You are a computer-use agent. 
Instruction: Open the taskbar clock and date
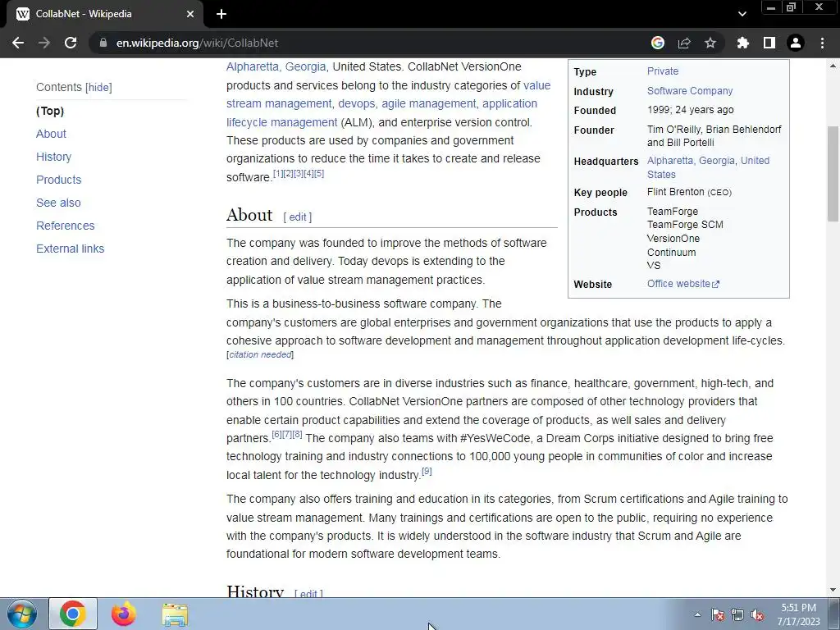tap(798, 614)
